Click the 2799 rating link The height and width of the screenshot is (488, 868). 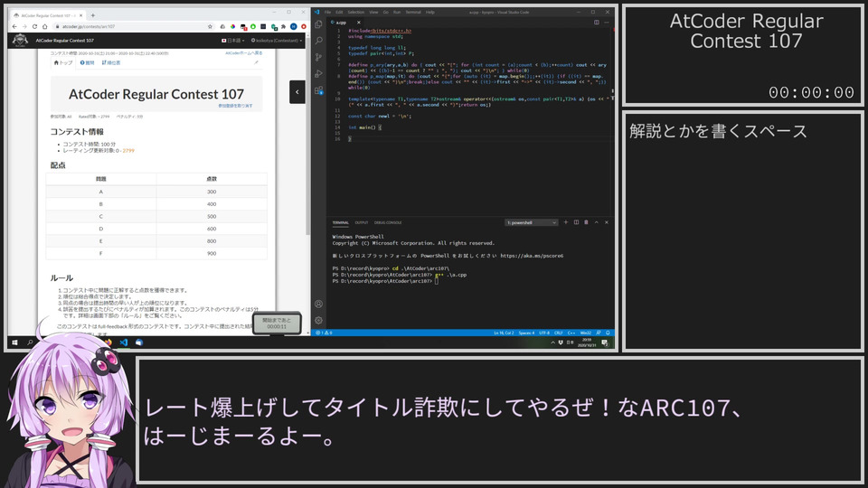point(128,151)
